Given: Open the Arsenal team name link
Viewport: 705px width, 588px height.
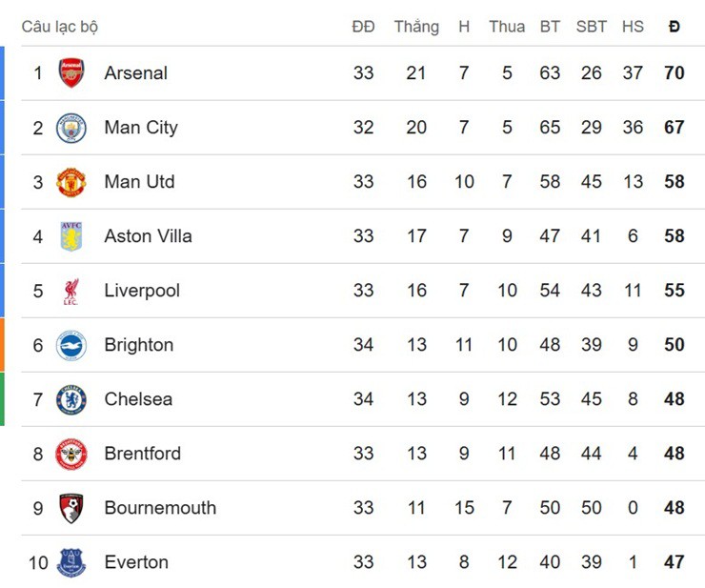Looking at the screenshot, I should pos(135,73).
